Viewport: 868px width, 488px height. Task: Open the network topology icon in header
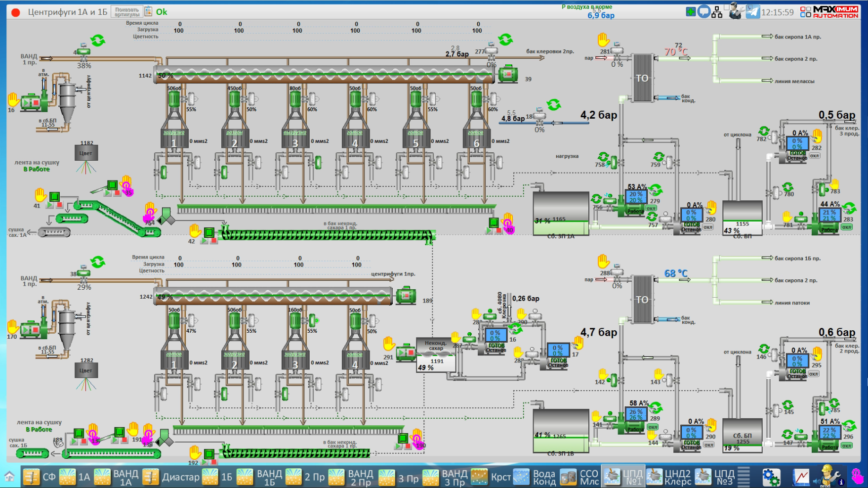click(x=717, y=12)
